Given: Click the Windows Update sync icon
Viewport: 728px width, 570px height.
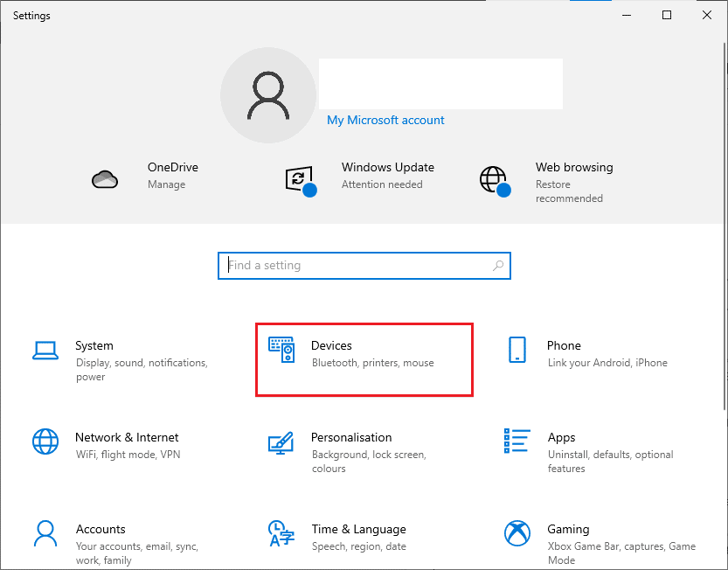Looking at the screenshot, I should click(x=301, y=181).
